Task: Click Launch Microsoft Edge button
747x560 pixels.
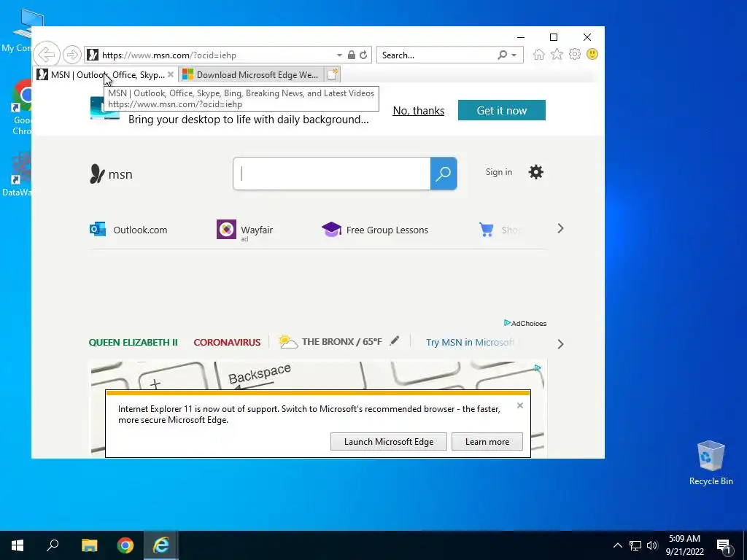Action: pos(389,441)
